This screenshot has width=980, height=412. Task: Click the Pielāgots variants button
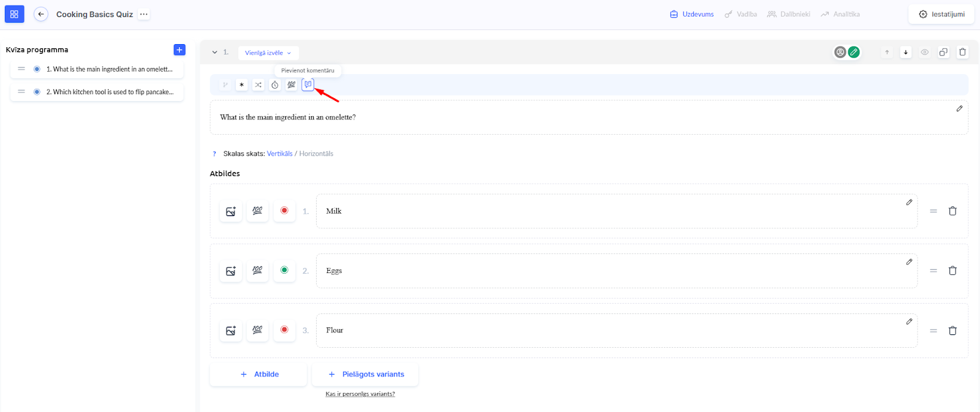[x=366, y=374]
